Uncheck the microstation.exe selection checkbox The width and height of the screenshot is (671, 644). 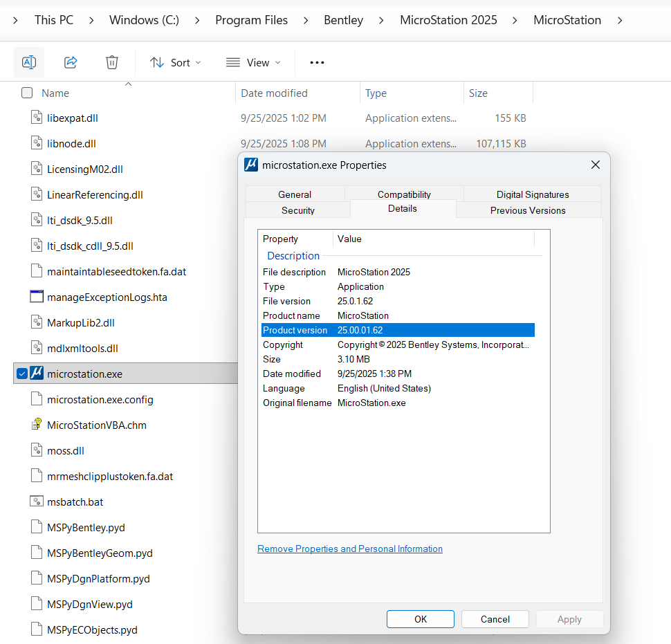pyautogui.click(x=22, y=374)
